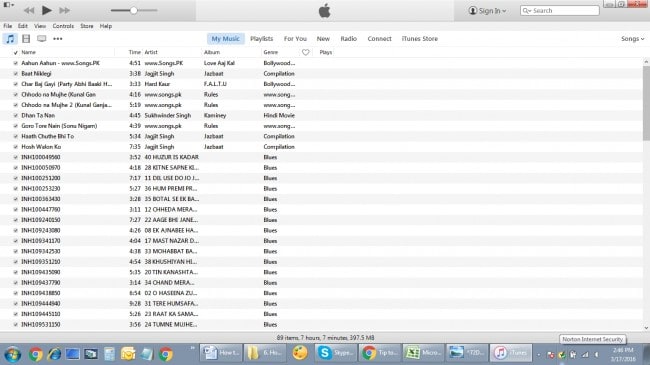The width and height of the screenshot is (650, 365).
Task: Switch to the Radio tab
Action: tap(349, 39)
